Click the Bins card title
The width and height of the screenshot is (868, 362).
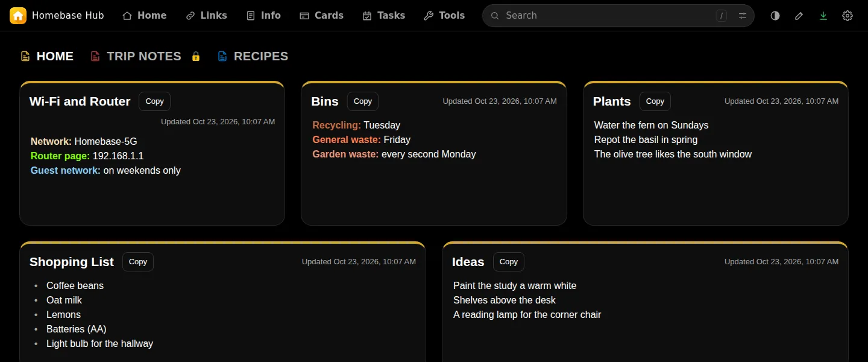(x=325, y=101)
